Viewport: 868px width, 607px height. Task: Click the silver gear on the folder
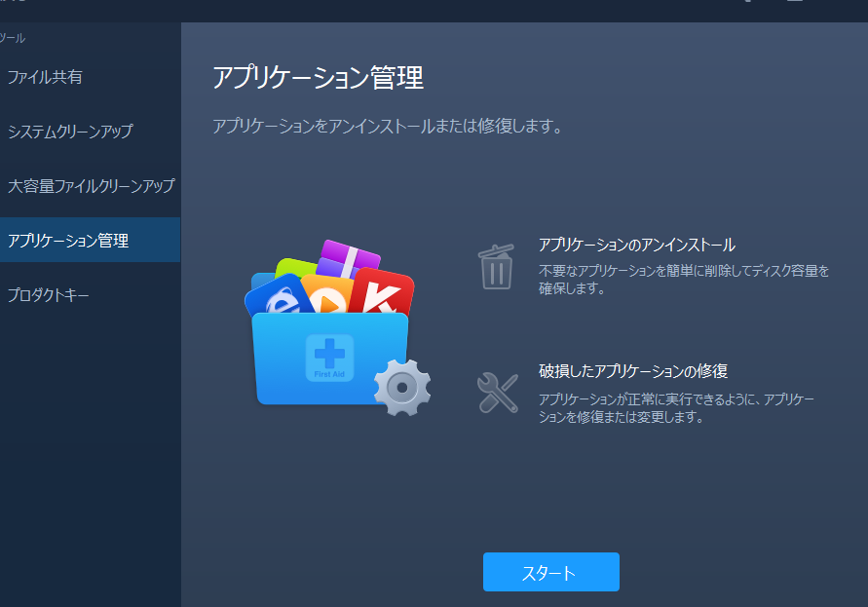[402, 387]
